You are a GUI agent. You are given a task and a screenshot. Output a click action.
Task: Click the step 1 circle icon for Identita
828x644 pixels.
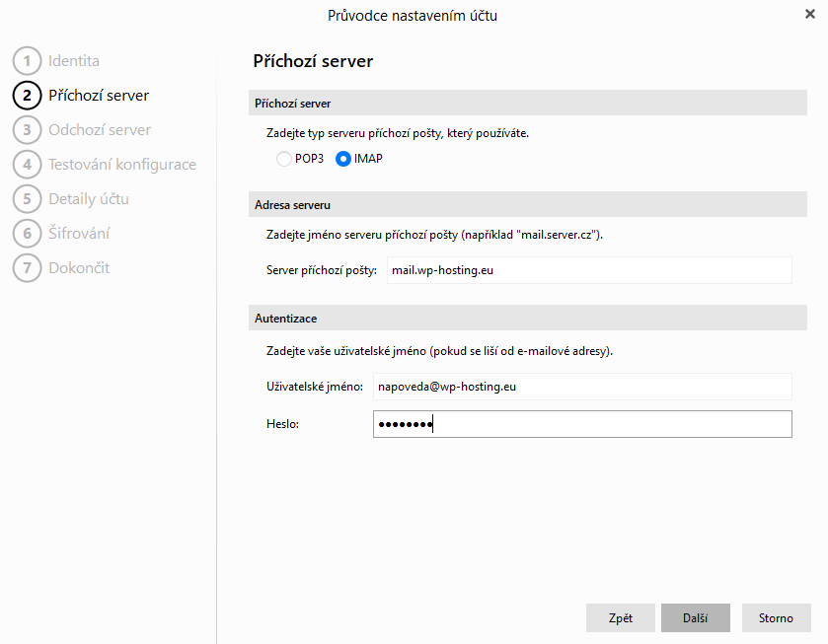tap(27, 61)
